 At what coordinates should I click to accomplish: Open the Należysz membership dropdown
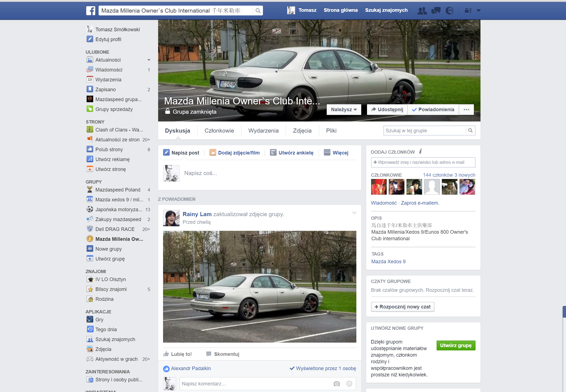pyautogui.click(x=344, y=110)
